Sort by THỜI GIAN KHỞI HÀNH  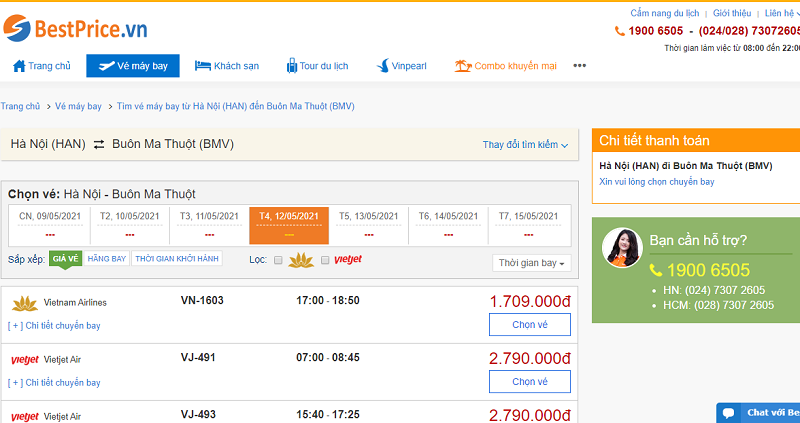pos(177,259)
